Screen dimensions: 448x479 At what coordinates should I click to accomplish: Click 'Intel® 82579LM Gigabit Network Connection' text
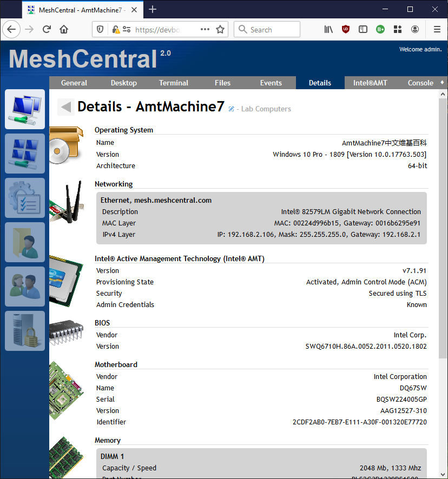pyautogui.click(x=351, y=212)
